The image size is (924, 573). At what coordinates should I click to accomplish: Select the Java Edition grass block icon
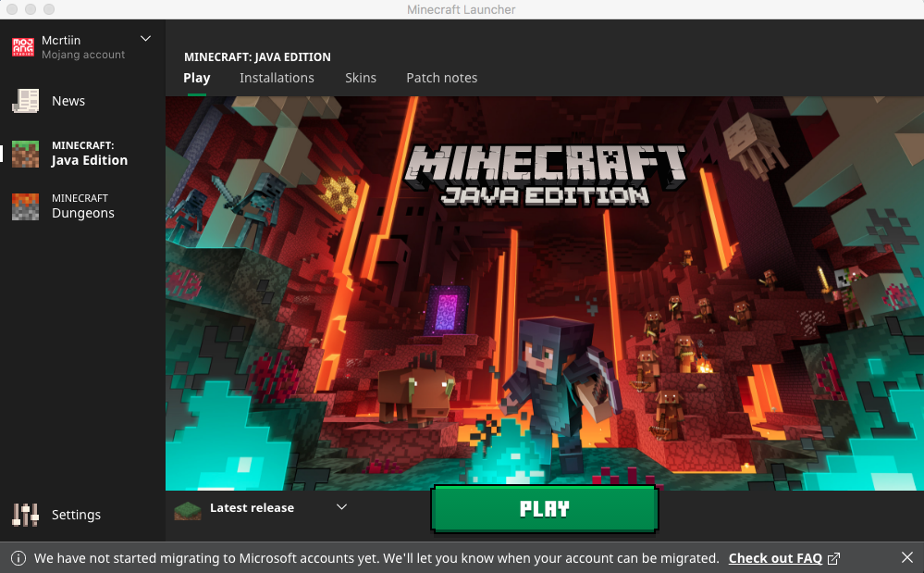click(x=25, y=154)
